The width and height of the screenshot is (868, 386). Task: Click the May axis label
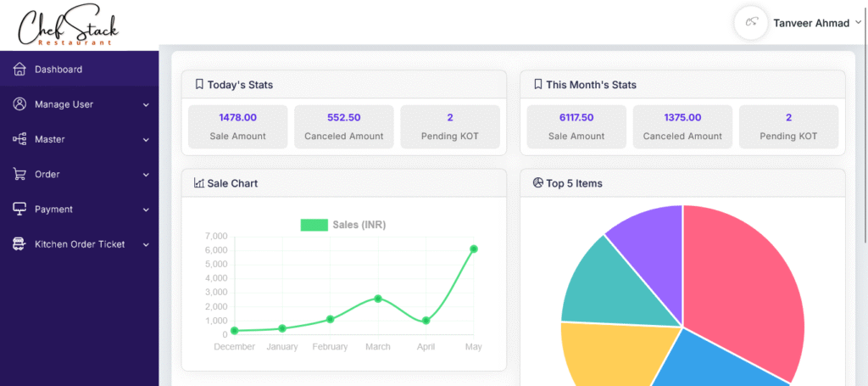(473, 347)
